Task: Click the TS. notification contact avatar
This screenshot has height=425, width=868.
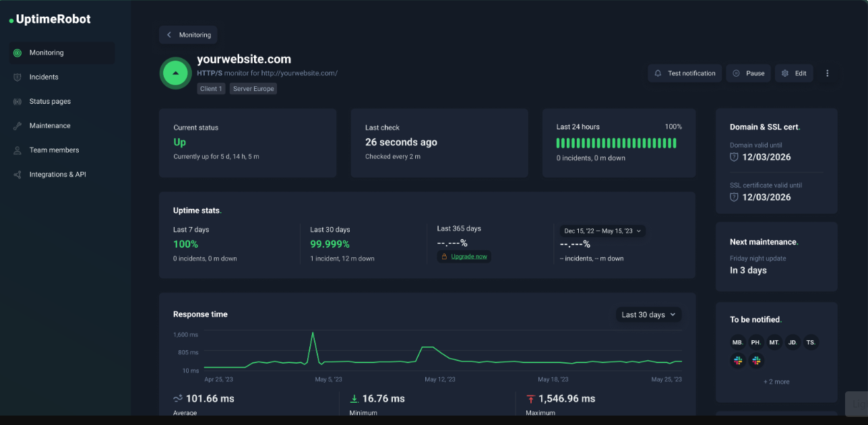Action: tap(811, 342)
